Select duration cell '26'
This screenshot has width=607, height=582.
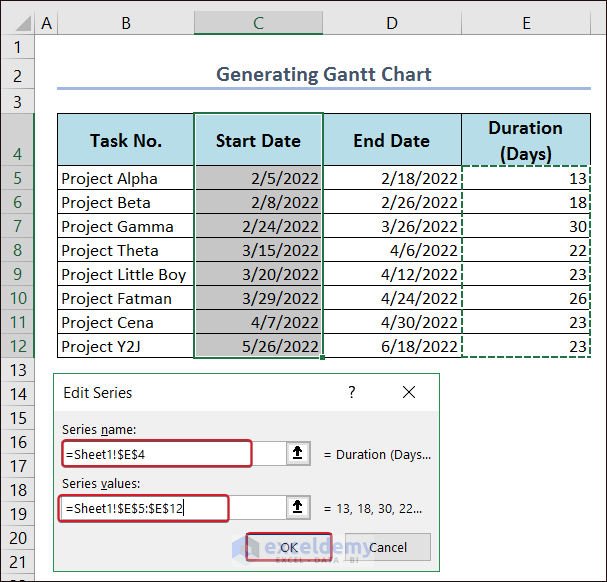pyautogui.click(x=526, y=298)
